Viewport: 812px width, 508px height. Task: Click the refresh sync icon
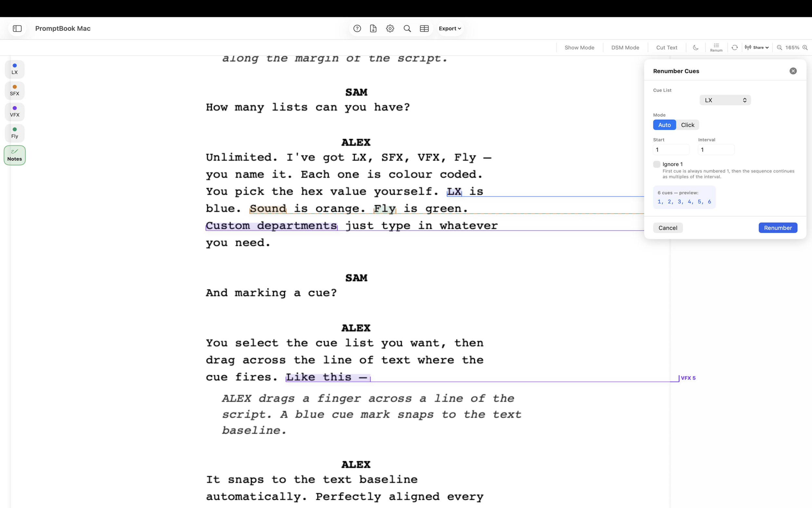coord(735,47)
